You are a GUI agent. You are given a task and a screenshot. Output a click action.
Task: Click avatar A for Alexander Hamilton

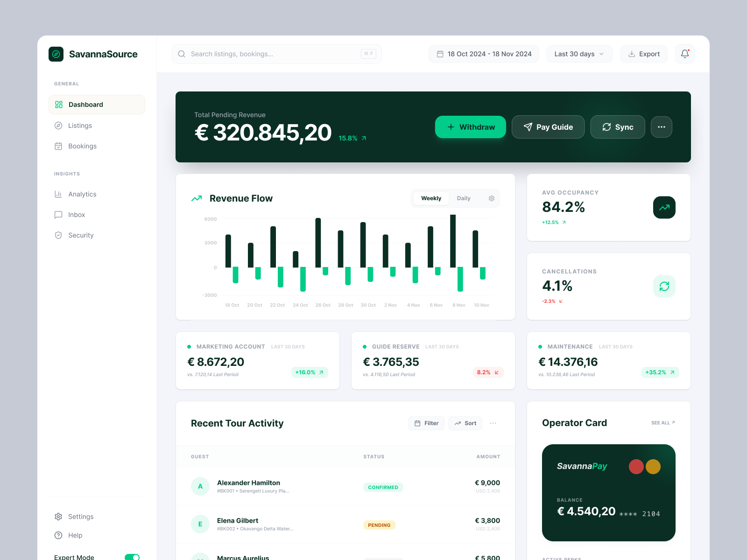pyautogui.click(x=200, y=486)
